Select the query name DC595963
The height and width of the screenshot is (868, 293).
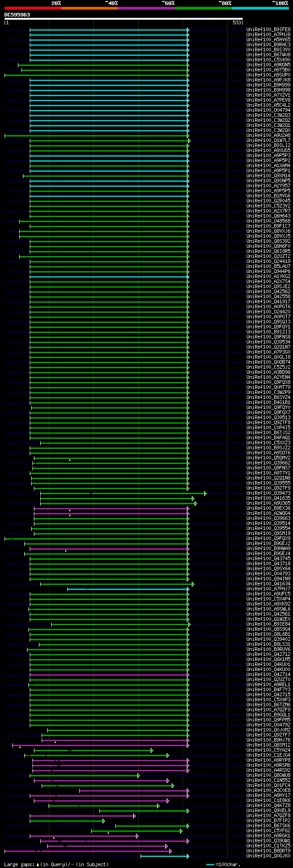click(x=17, y=15)
